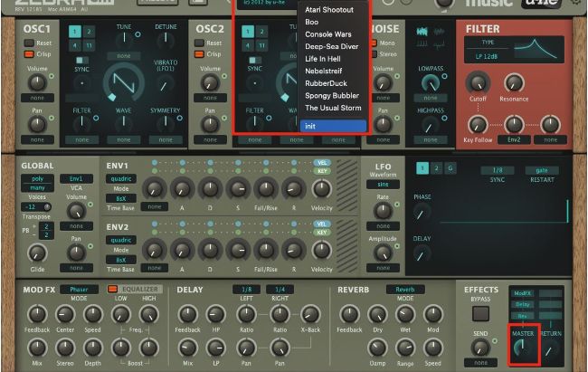Choose RubberDuck preset from menu
588x372 pixels.
click(326, 83)
